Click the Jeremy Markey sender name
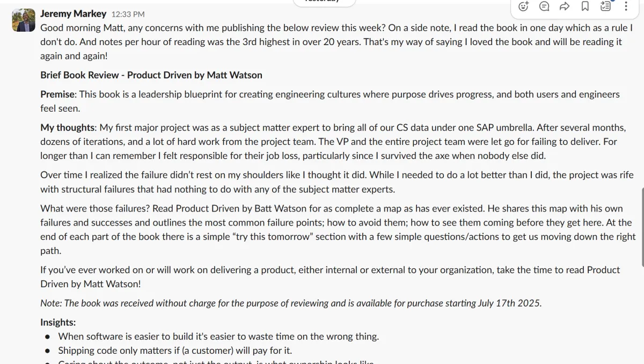 73,14
